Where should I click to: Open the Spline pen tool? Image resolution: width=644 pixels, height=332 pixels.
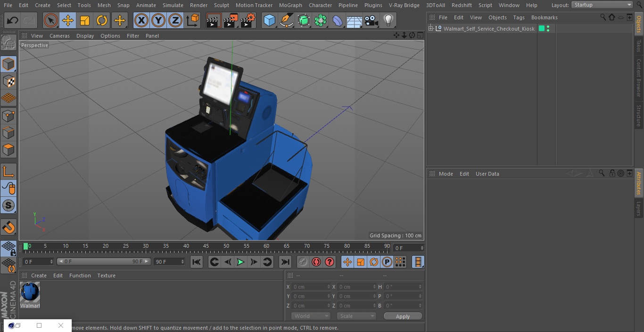(x=287, y=20)
